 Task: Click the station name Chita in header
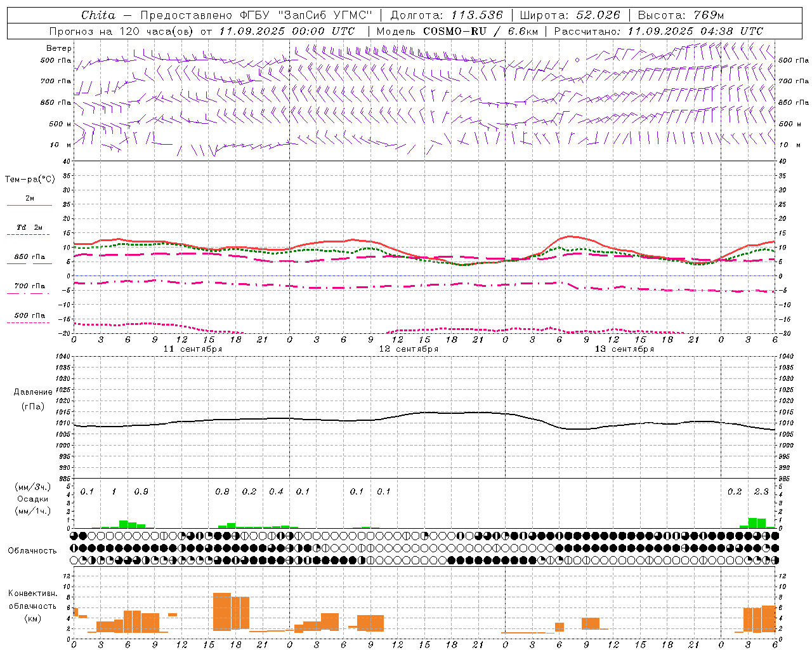pyautogui.click(x=98, y=15)
